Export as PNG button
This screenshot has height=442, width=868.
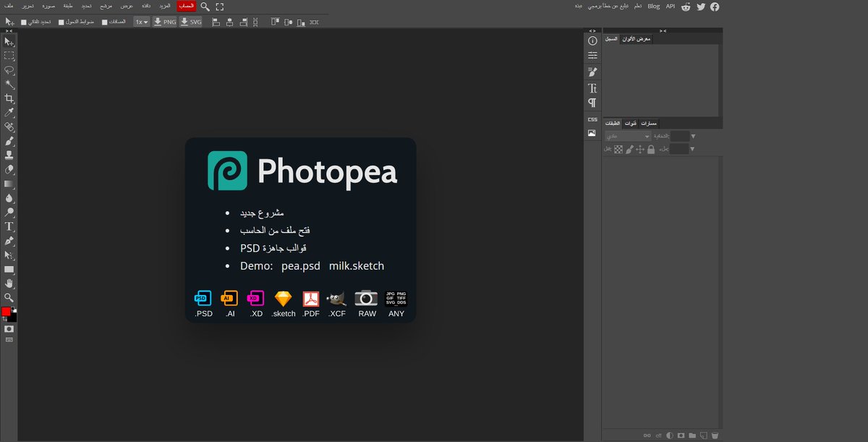click(x=165, y=22)
